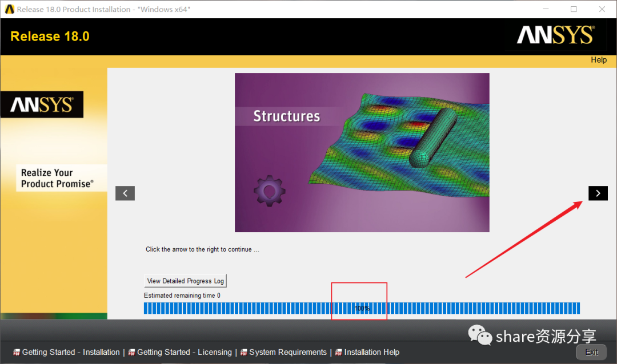Click the PDF icon beside Getting Started - Installation

[x=17, y=353]
